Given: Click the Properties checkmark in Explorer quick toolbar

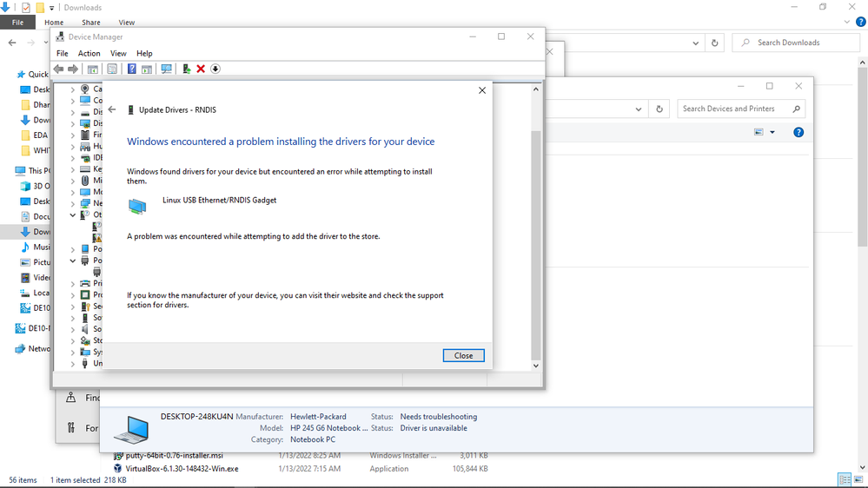Looking at the screenshot, I should pos(26,8).
